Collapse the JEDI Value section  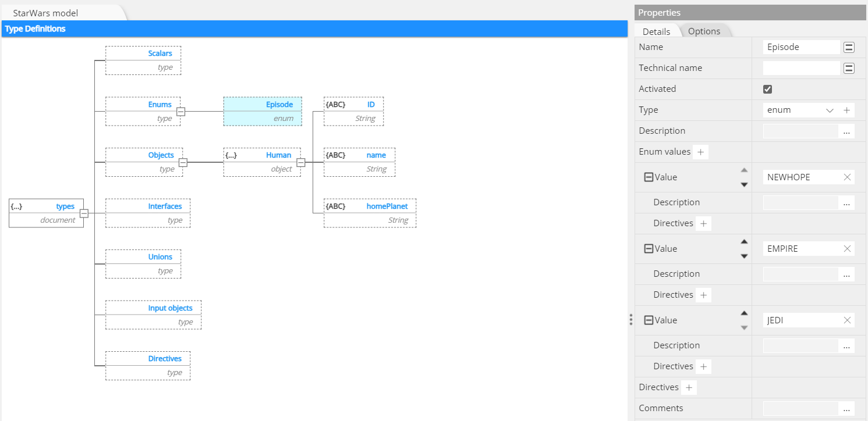(649, 320)
